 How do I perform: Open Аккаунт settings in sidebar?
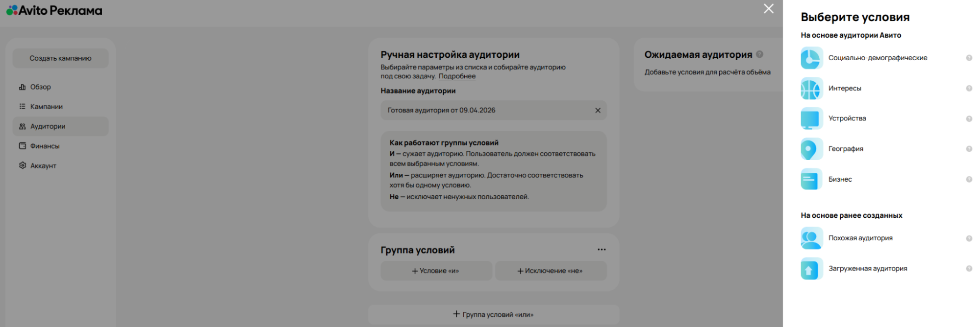pyautogui.click(x=43, y=166)
